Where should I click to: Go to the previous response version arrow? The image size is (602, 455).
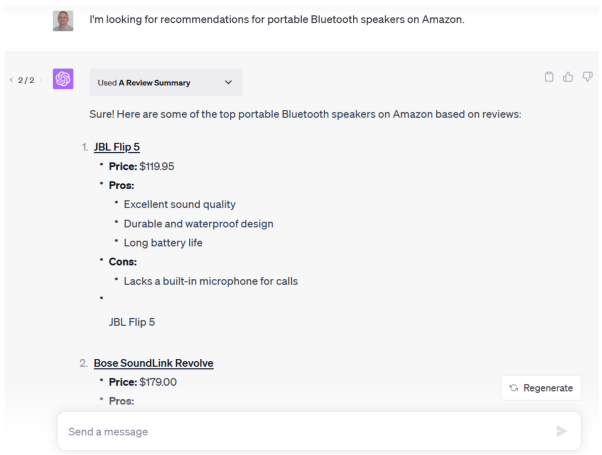10,80
